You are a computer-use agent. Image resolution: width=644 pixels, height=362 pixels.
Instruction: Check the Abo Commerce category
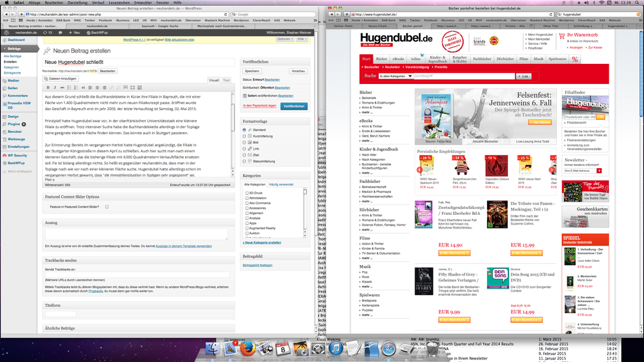pos(247,202)
